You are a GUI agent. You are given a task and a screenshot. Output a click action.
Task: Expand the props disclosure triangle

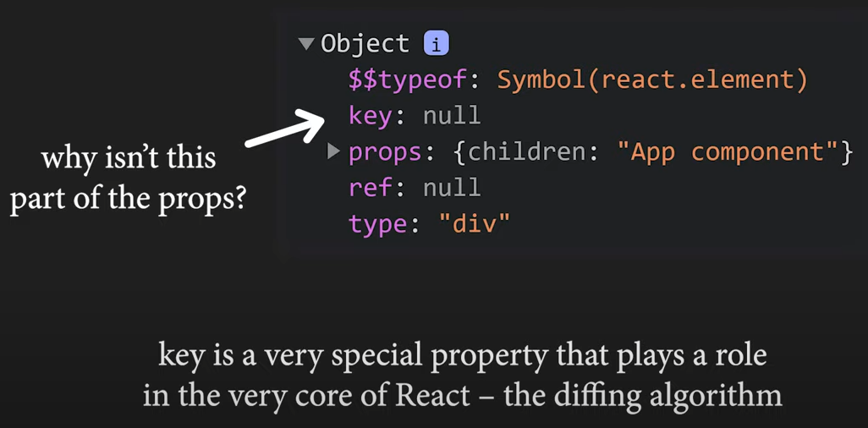(333, 151)
